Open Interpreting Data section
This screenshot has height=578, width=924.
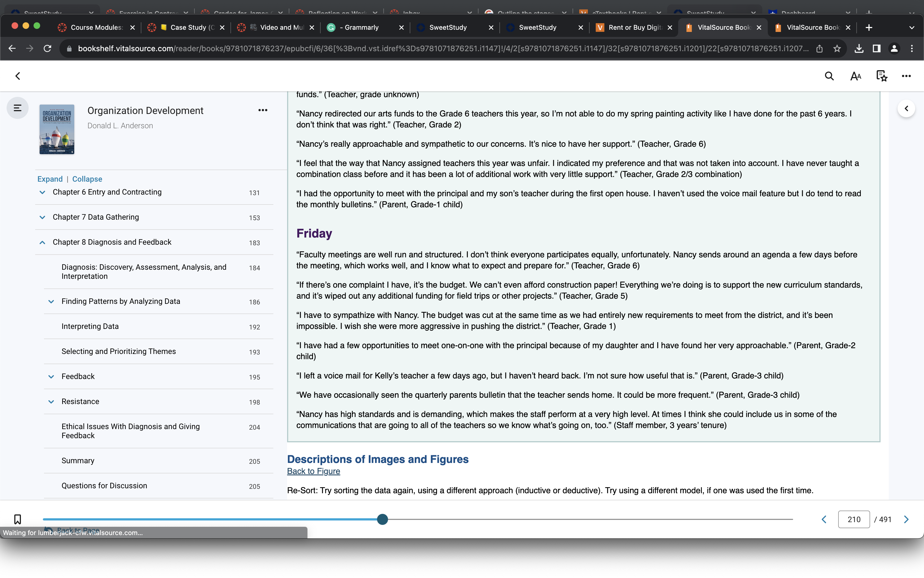(90, 326)
